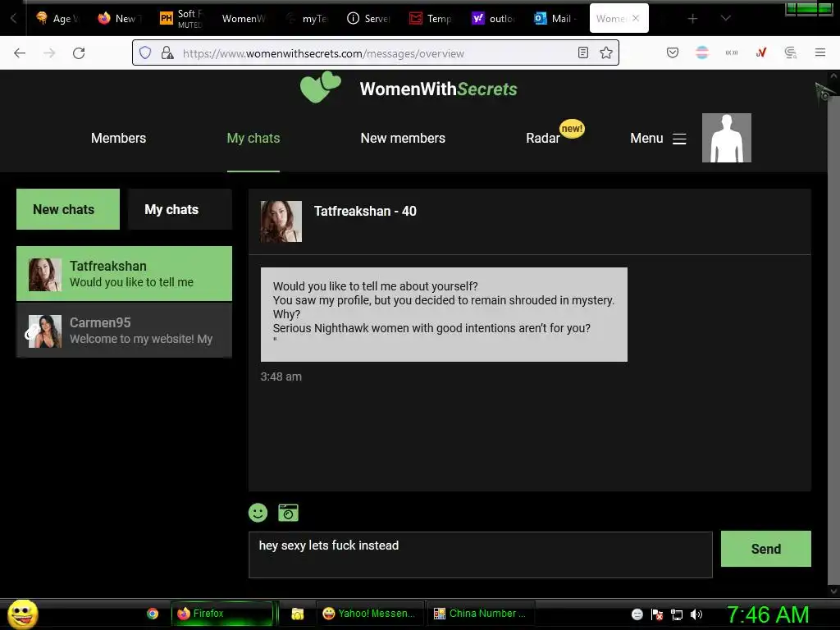Open the emoji smiley picker
This screenshot has width=840, height=630.
(258, 513)
